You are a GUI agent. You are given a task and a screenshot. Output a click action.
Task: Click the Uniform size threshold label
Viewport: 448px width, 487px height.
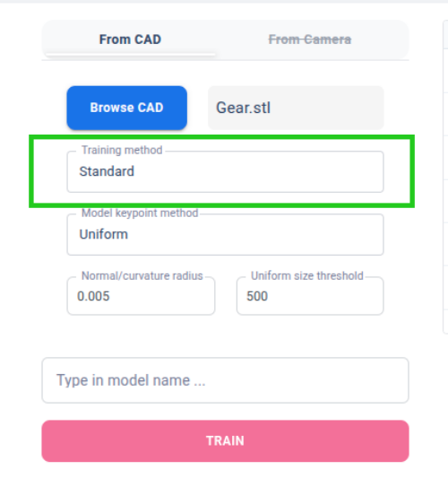pyautogui.click(x=307, y=276)
